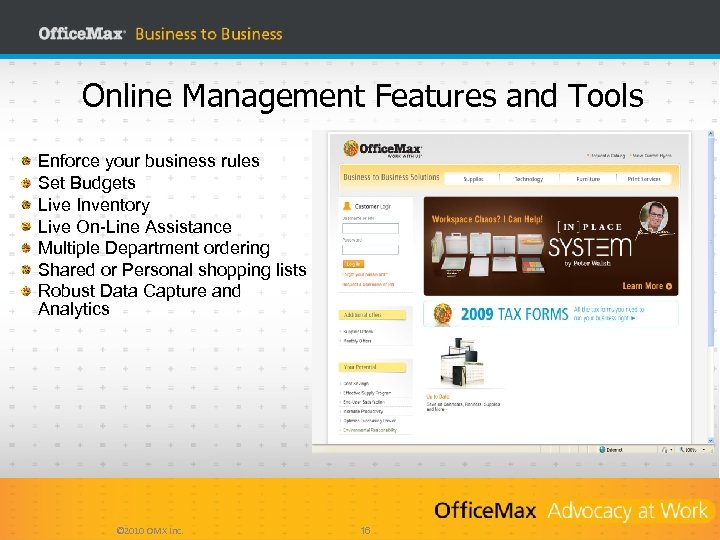Click the Effective Supply Program link

pos(367,393)
